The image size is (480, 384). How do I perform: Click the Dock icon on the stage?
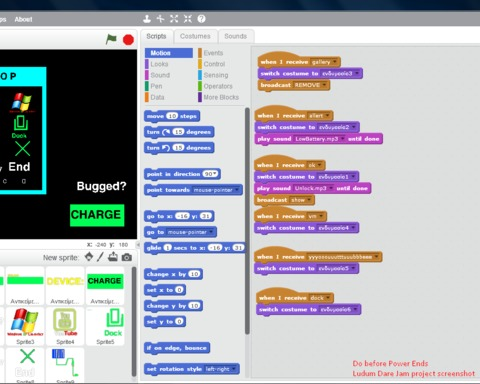click(x=20, y=127)
